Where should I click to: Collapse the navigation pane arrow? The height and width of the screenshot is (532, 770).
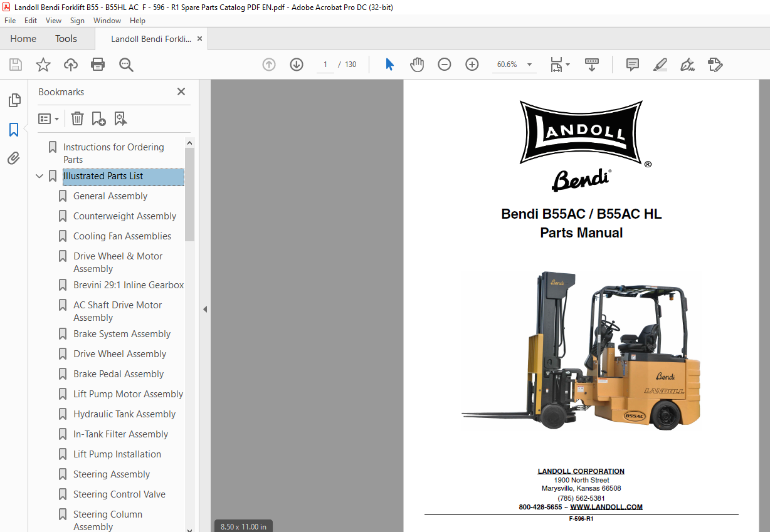click(x=205, y=309)
